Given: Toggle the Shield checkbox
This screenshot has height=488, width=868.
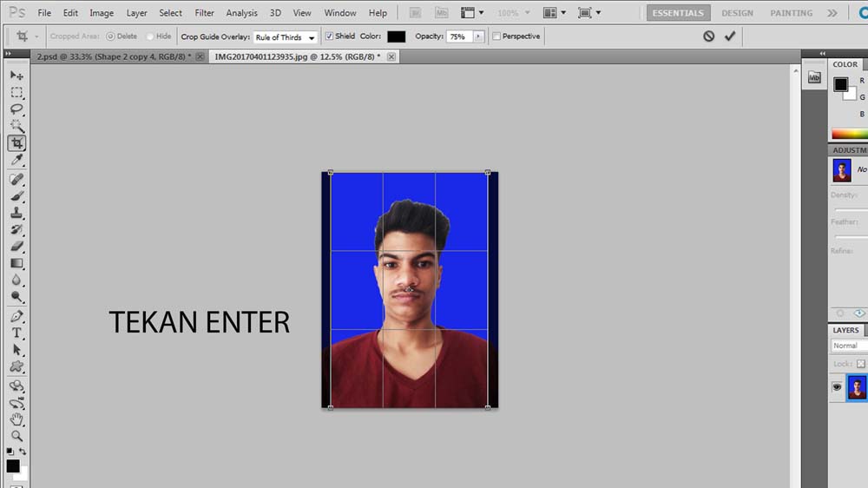Looking at the screenshot, I should coord(329,36).
